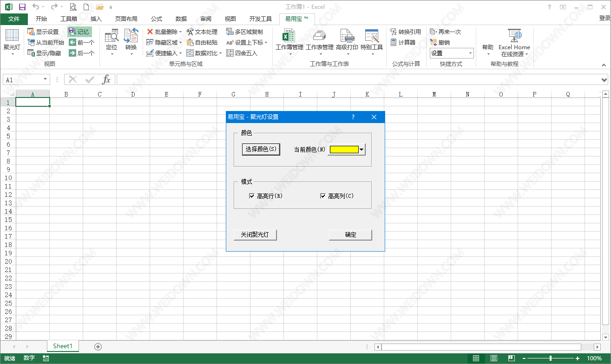This screenshot has height=364, width=611.
Task: Click the formula bar input field
Action: pyautogui.click(x=358, y=80)
